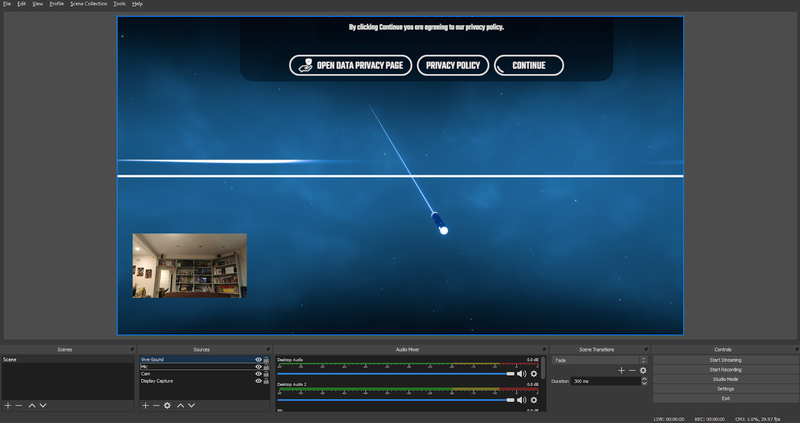Undock the Sources panel
800x423 pixels.
pyautogui.click(x=268, y=349)
